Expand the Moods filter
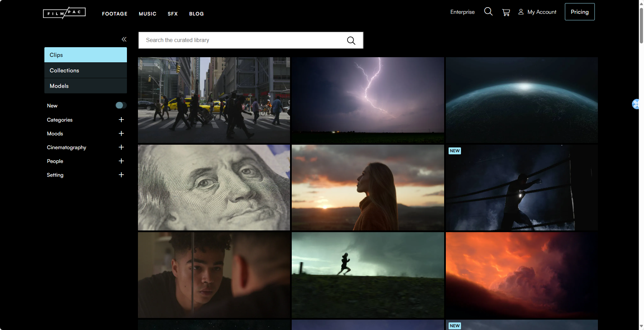The width and height of the screenshot is (644, 330). click(x=121, y=133)
